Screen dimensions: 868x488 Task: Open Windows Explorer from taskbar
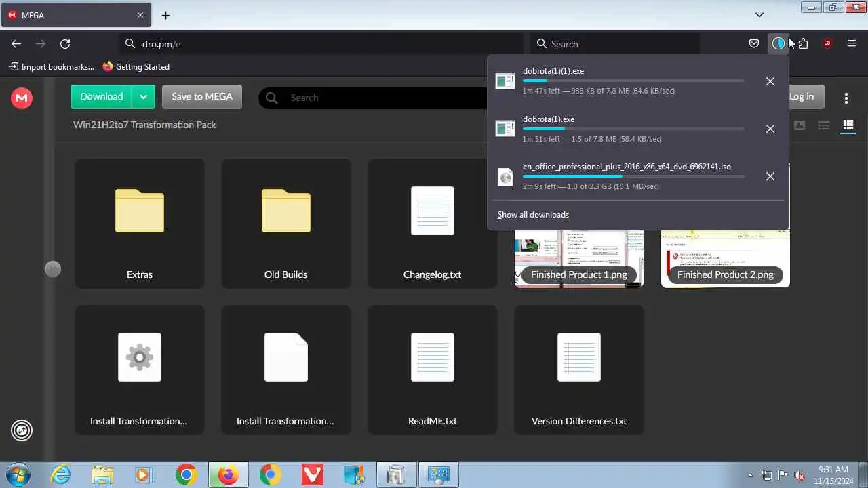pyautogui.click(x=102, y=474)
